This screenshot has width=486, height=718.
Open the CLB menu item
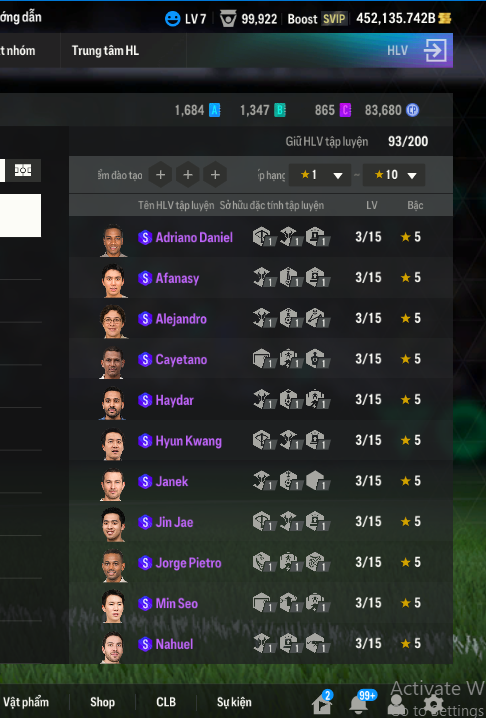click(x=166, y=702)
